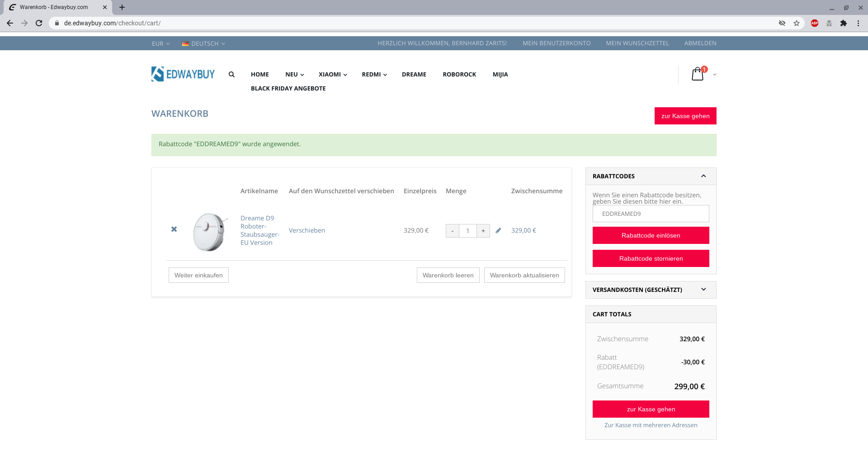This screenshot has width=868, height=467.
Task: Click Rabattcode einlösen button
Action: point(651,235)
